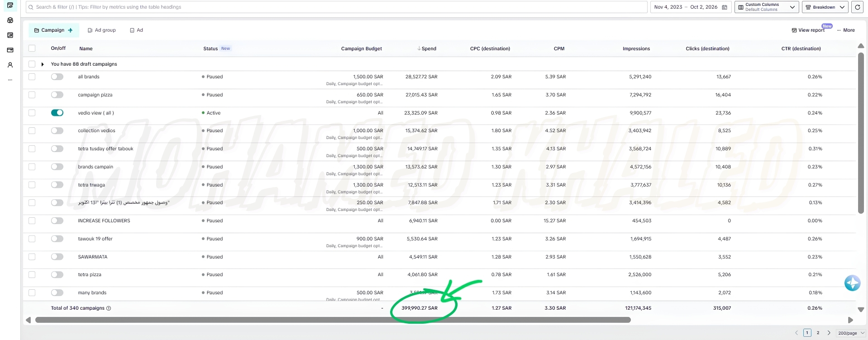The width and height of the screenshot is (868, 340).
Task: Switch to the Ad tab
Action: click(x=137, y=30)
